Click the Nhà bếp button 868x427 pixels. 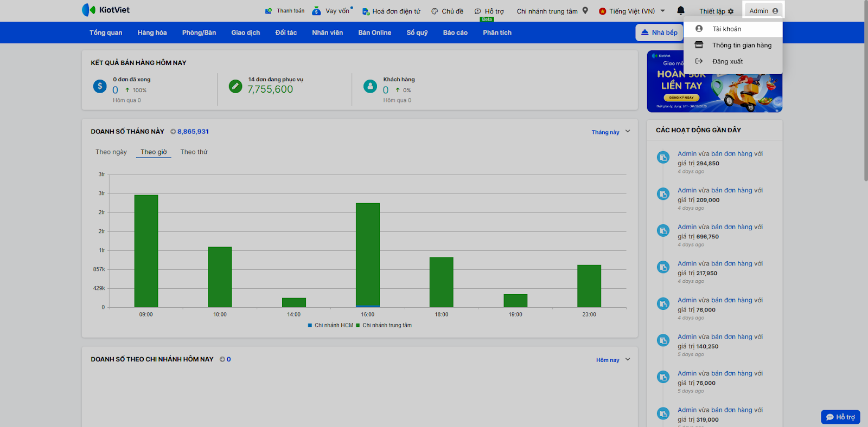659,33
